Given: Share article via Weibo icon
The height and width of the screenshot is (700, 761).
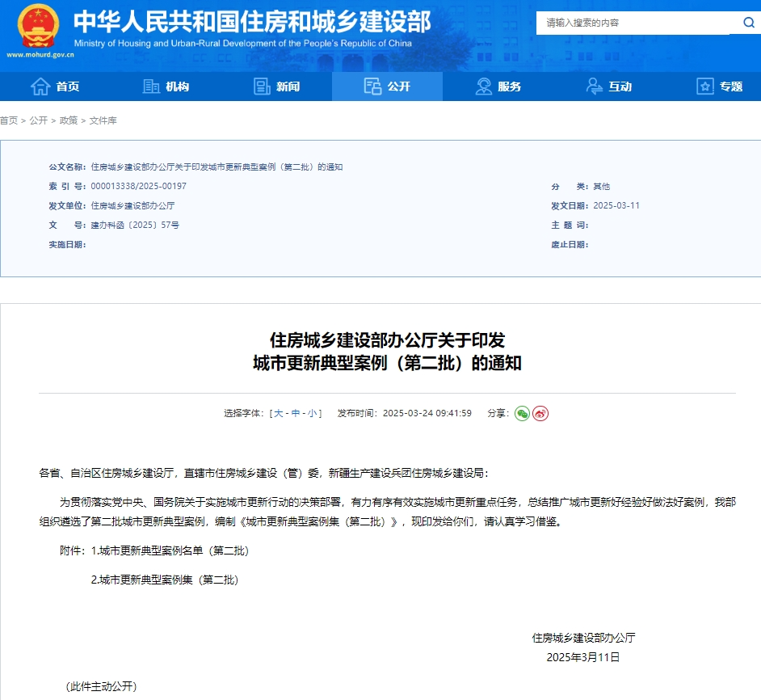Looking at the screenshot, I should click(x=540, y=413).
